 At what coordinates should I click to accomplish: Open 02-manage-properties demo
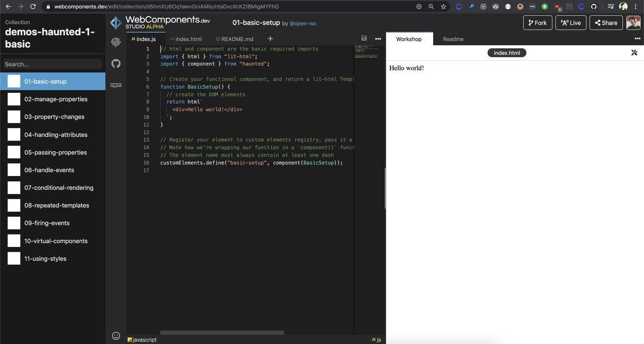(53, 99)
